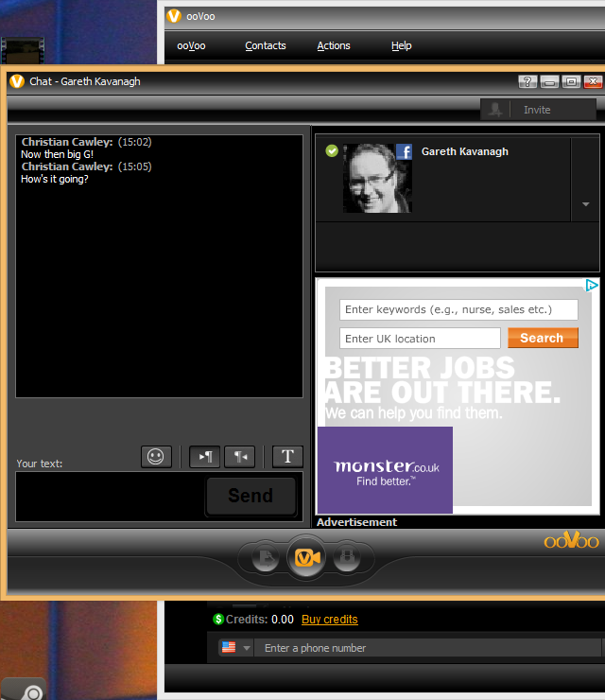Set right-to-left text direction
The width and height of the screenshot is (605, 700).
(x=240, y=457)
